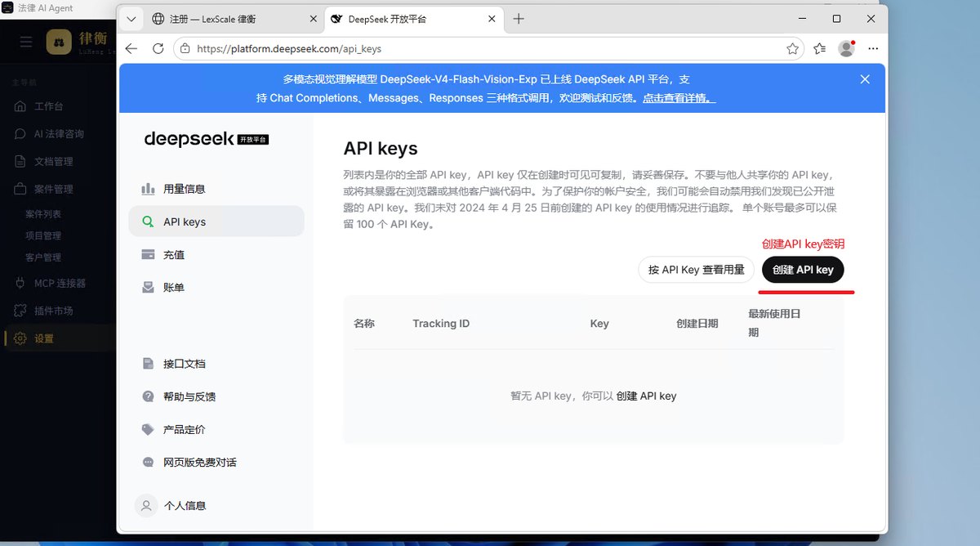
Task: Select 客户管理 under 案件管理
Action: [43, 257]
